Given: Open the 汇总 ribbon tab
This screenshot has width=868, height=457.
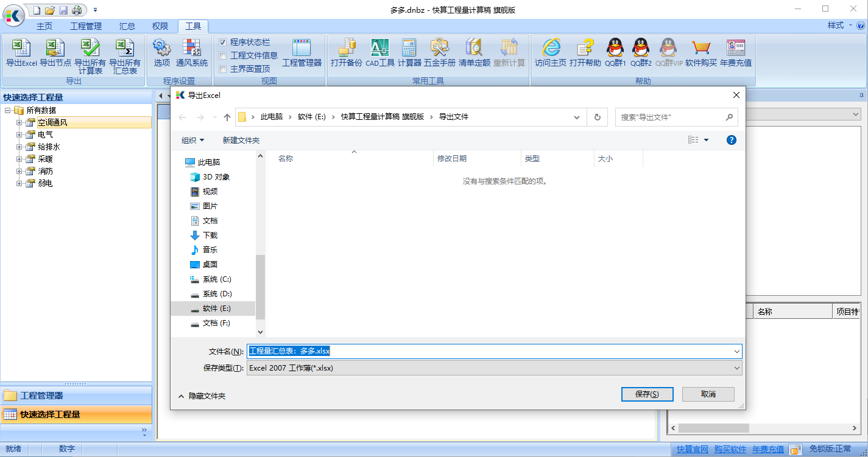Looking at the screenshot, I should click(x=127, y=26).
